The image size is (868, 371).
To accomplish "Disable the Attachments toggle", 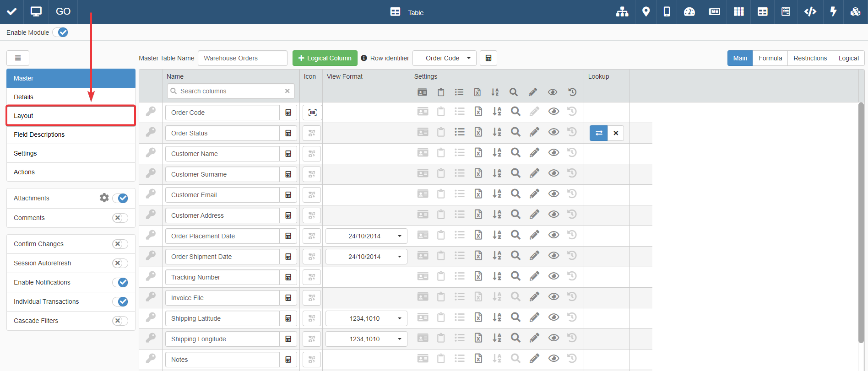I will [120, 198].
